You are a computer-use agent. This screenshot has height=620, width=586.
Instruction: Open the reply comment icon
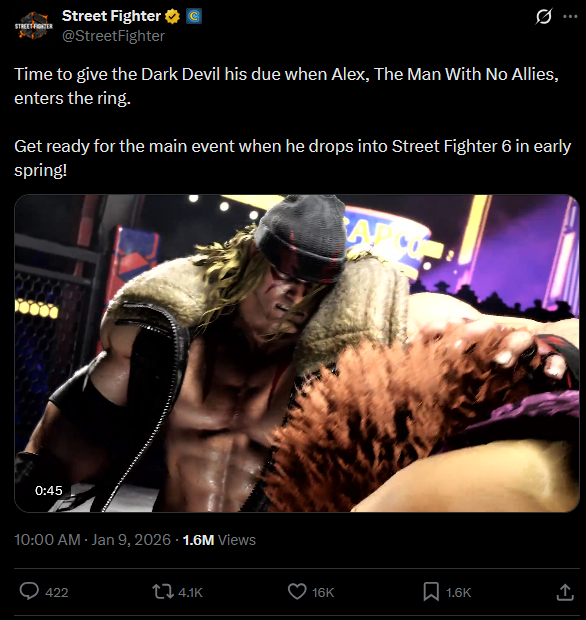29,592
